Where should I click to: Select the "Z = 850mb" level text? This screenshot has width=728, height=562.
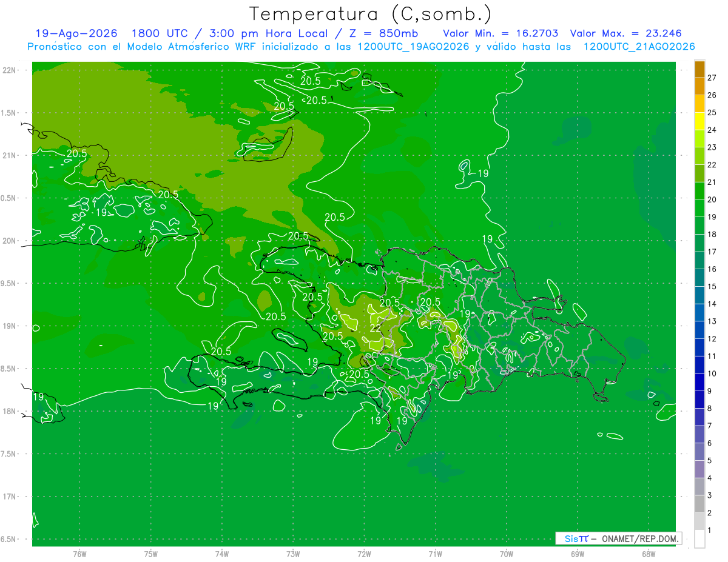coord(384,33)
